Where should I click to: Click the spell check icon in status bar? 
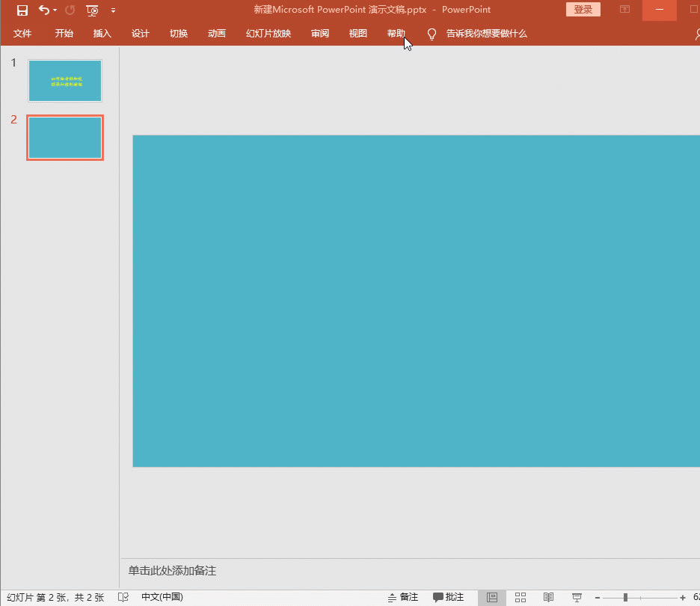[x=123, y=597]
